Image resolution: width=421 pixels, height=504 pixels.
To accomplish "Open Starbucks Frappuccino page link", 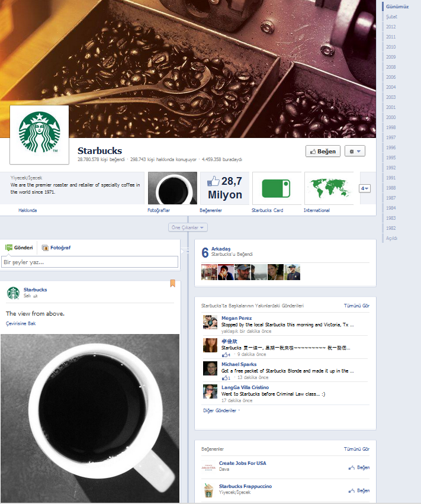I will tap(245, 486).
